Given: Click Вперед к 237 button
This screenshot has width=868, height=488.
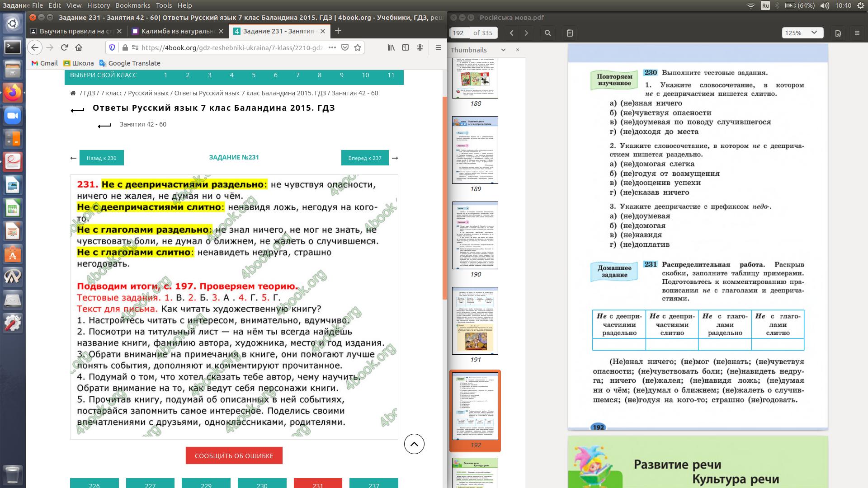Looking at the screenshot, I should coord(365,158).
